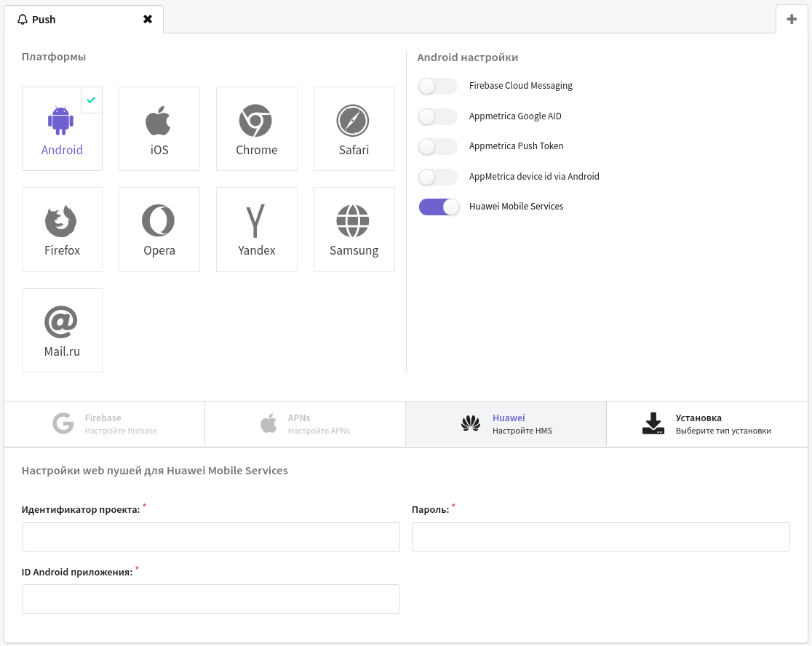812x646 pixels.
Task: Click the download icon for Установка
Action: click(653, 423)
